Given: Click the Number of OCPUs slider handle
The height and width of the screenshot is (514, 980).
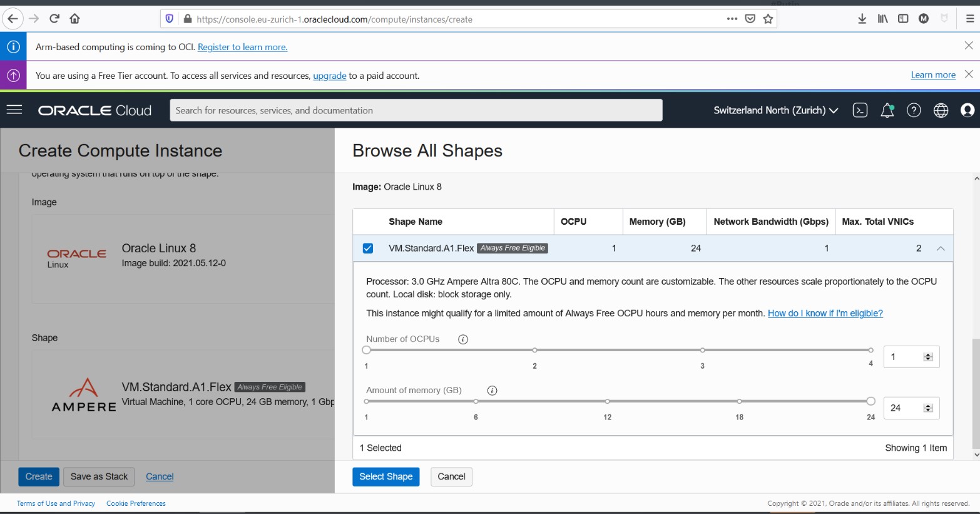Looking at the screenshot, I should tap(366, 350).
